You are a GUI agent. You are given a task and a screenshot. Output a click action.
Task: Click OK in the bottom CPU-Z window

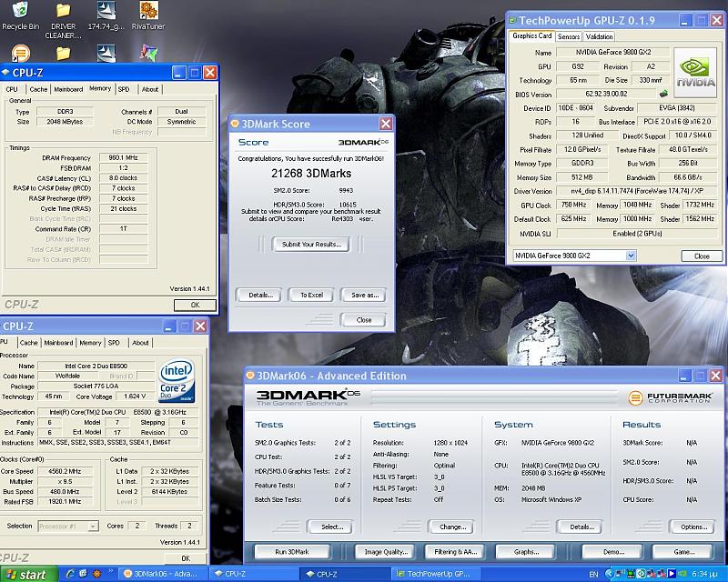click(x=186, y=558)
